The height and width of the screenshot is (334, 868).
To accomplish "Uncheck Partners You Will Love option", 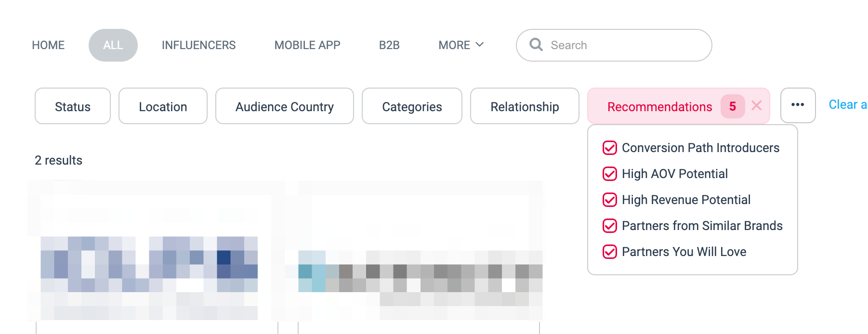I will (x=610, y=252).
